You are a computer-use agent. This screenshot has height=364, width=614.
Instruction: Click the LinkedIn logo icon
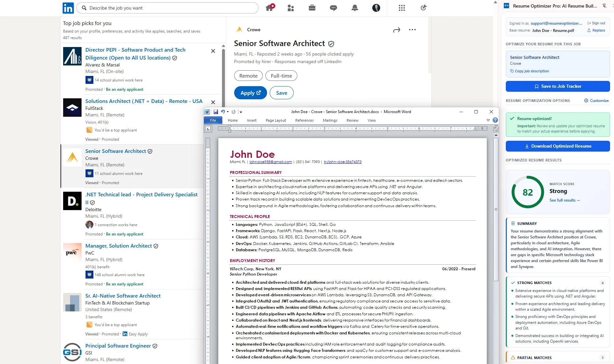point(68,8)
